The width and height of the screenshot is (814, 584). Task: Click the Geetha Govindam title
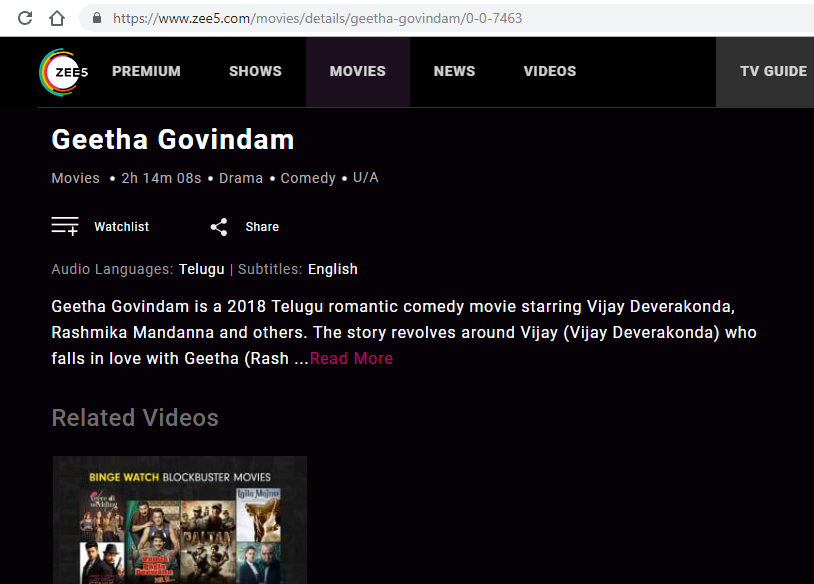(x=173, y=139)
